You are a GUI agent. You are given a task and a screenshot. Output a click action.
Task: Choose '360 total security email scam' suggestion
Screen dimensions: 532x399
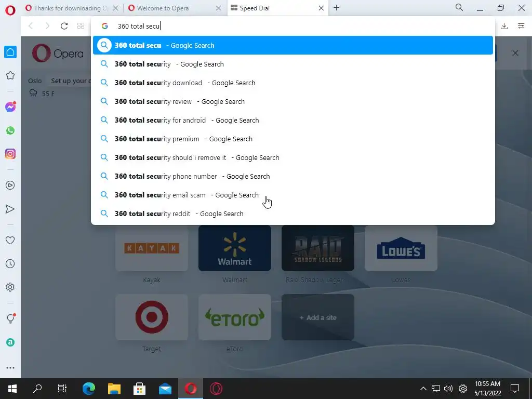[293, 195]
